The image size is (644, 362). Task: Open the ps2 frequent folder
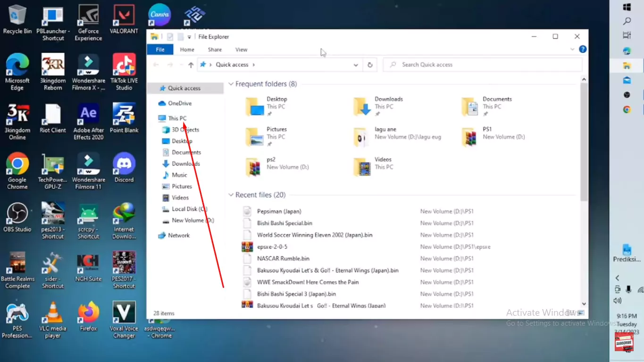pos(277,167)
